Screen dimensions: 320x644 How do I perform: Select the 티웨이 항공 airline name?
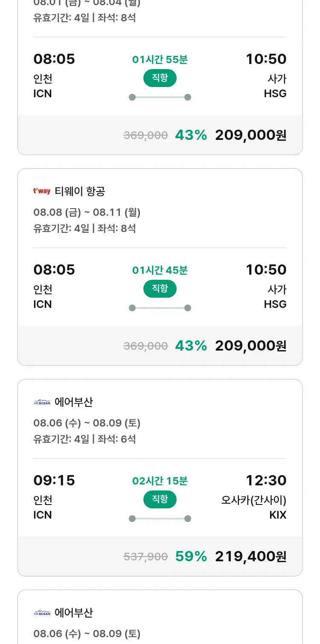80,191
